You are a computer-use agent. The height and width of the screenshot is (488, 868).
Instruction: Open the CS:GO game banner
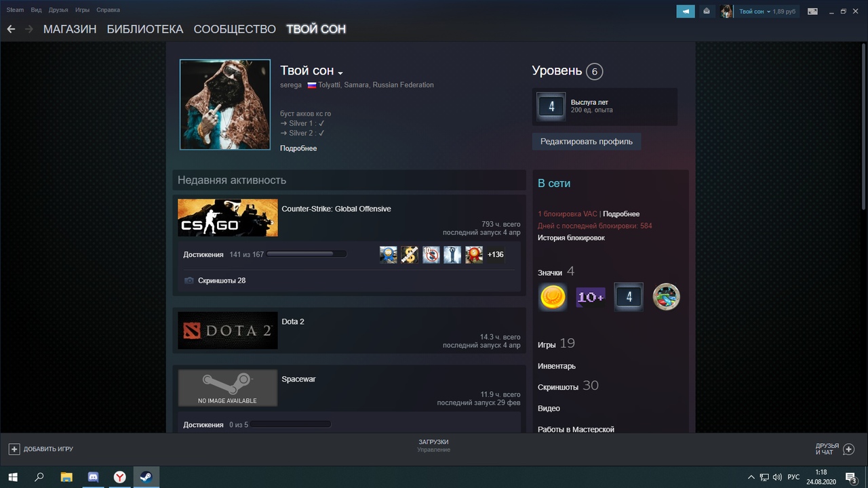[228, 218]
